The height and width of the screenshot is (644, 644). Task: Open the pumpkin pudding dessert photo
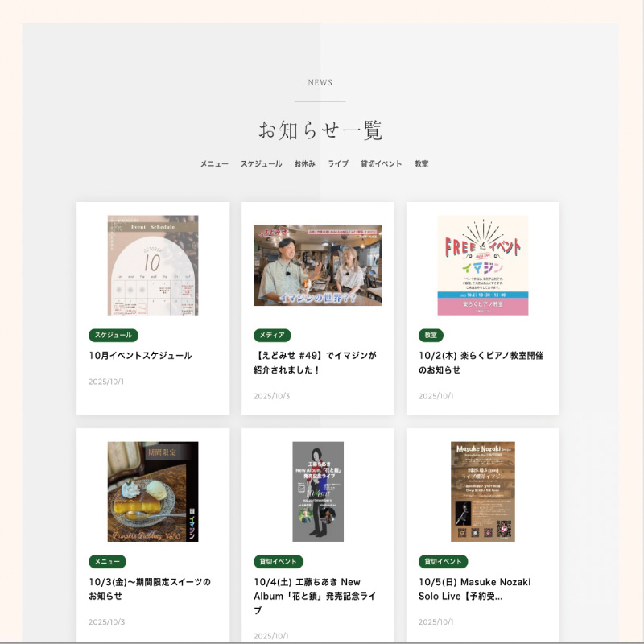(153, 492)
